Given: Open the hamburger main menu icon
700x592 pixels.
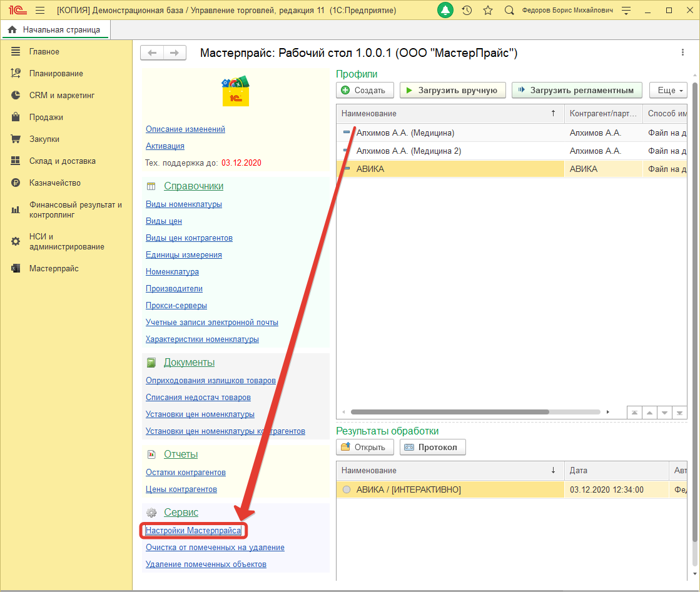Looking at the screenshot, I should coord(40,11).
